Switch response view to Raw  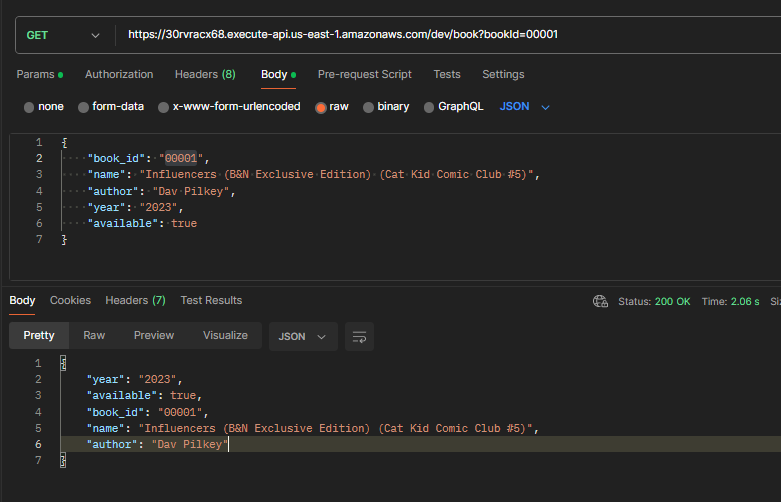click(x=94, y=335)
